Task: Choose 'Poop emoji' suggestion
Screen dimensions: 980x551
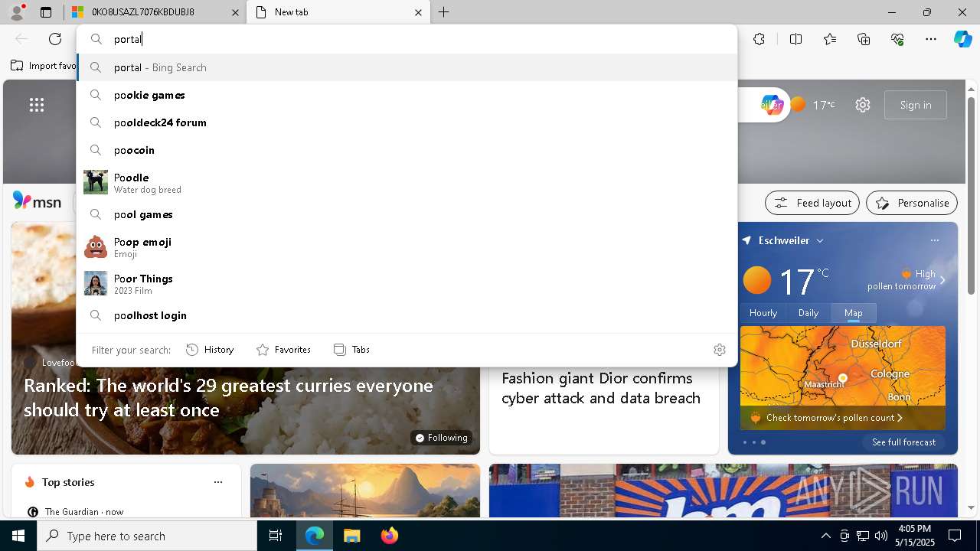Action: click(407, 246)
